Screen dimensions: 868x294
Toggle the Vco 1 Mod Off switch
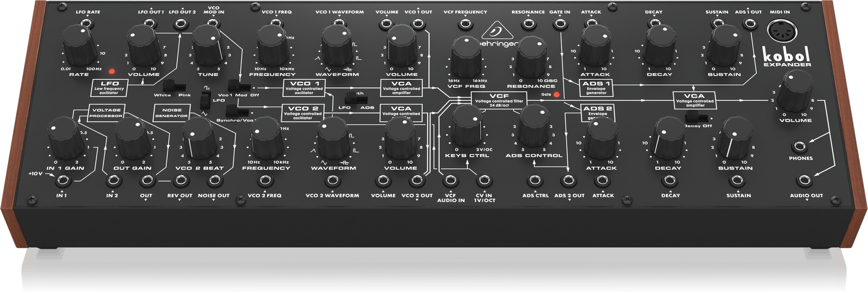(240, 87)
